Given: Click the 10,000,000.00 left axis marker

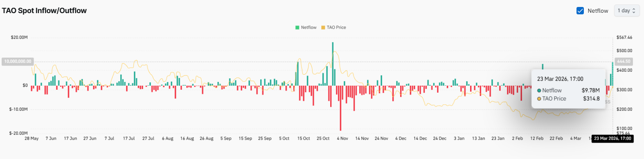Looking at the screenshot, I should tap(18, 61).
